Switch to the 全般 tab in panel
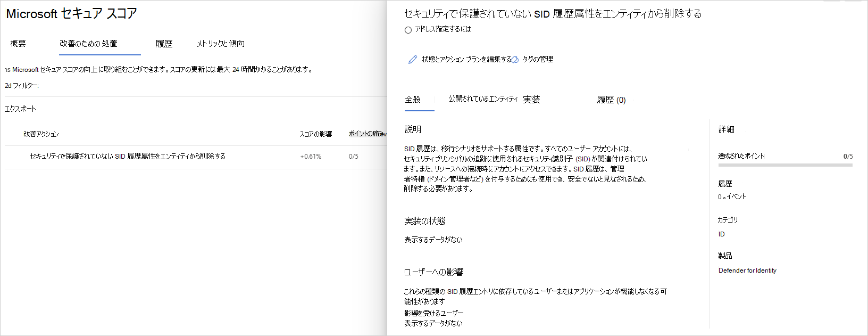 [x=413, y=100]
